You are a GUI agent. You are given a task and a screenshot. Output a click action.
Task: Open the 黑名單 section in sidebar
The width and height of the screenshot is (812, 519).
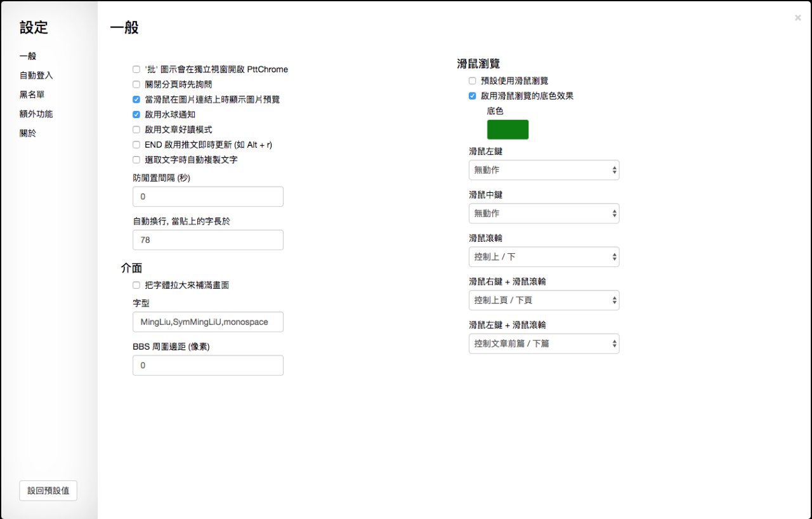coord(32,95)
